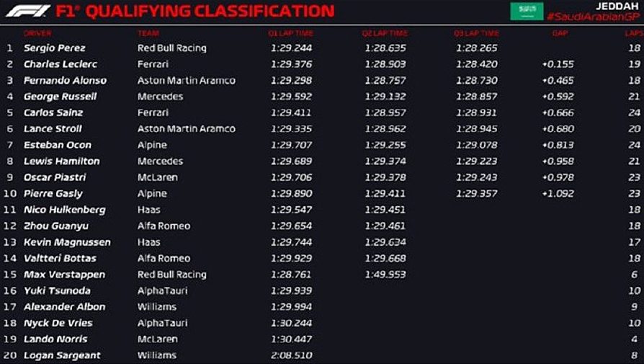This screenshot has width=644, height=364.
Task: Click Perez's Q3 lap time 1:28.265
Action: coord(476,48)
